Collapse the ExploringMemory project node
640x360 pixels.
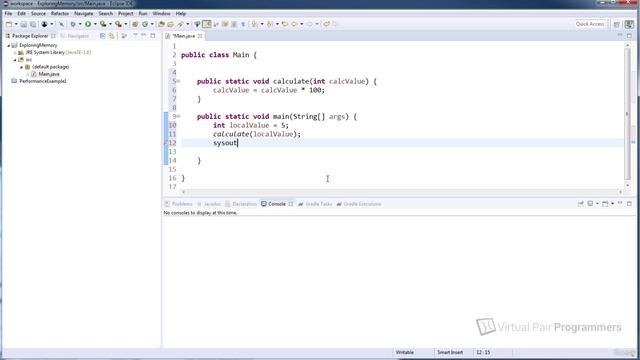tap(8, 45)
